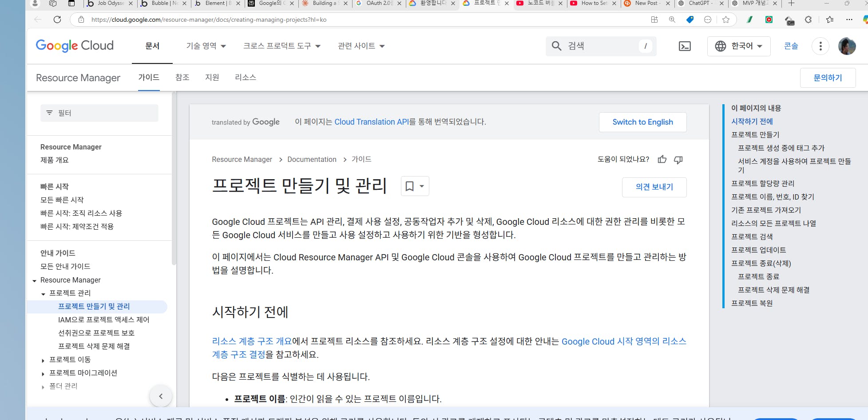Open the Extensions puzzle-piece icon
Screen dimensions: 868x420
coord(808,20)
